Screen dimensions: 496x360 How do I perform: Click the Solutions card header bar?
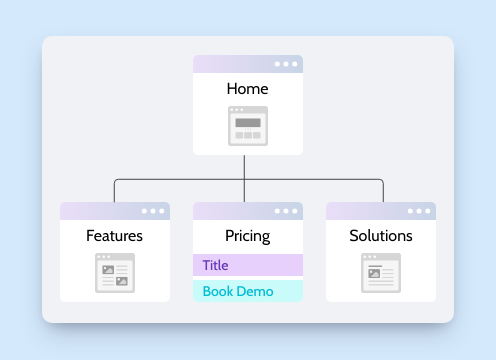pos(381,211)
